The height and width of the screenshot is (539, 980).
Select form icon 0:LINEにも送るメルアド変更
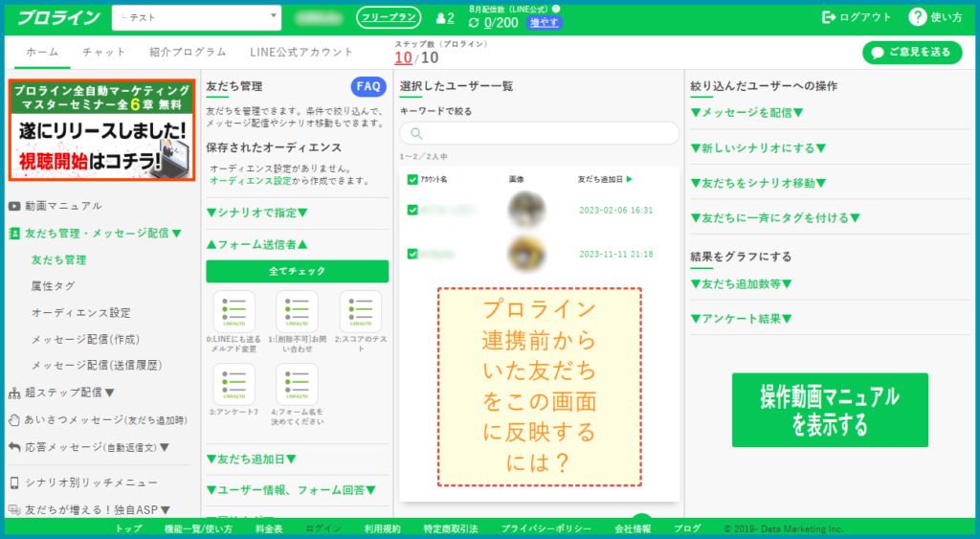[234, 311]
